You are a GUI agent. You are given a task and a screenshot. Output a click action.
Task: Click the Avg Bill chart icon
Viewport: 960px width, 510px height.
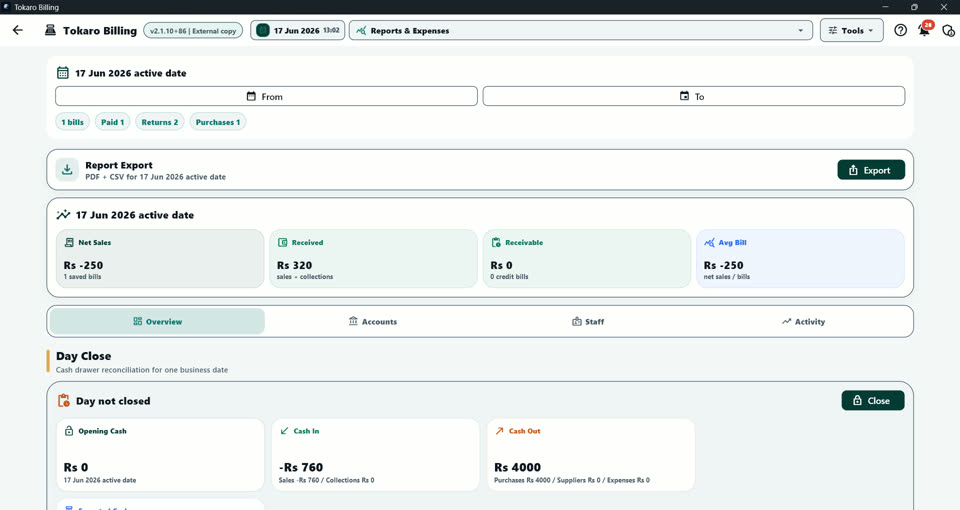click(710, 242)
